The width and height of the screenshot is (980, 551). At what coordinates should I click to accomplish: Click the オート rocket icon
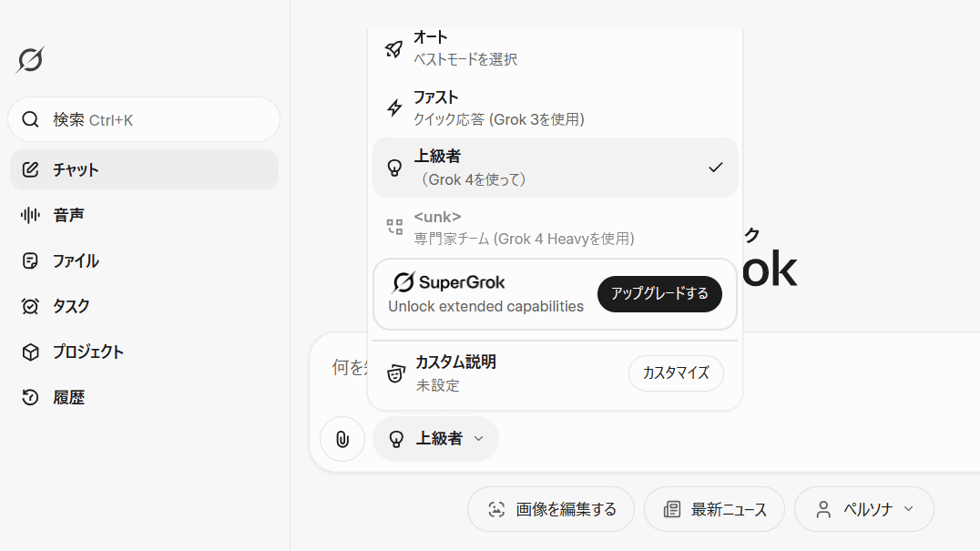click(393, 49)
